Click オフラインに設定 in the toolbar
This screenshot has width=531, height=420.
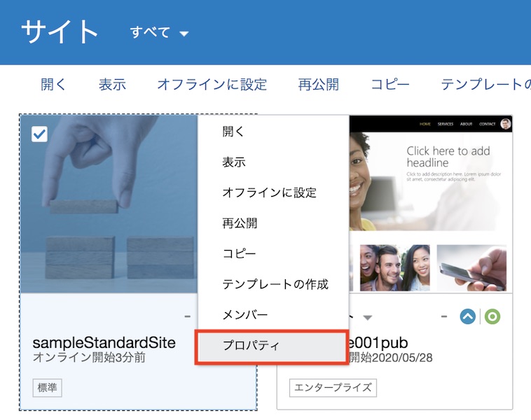212,85
